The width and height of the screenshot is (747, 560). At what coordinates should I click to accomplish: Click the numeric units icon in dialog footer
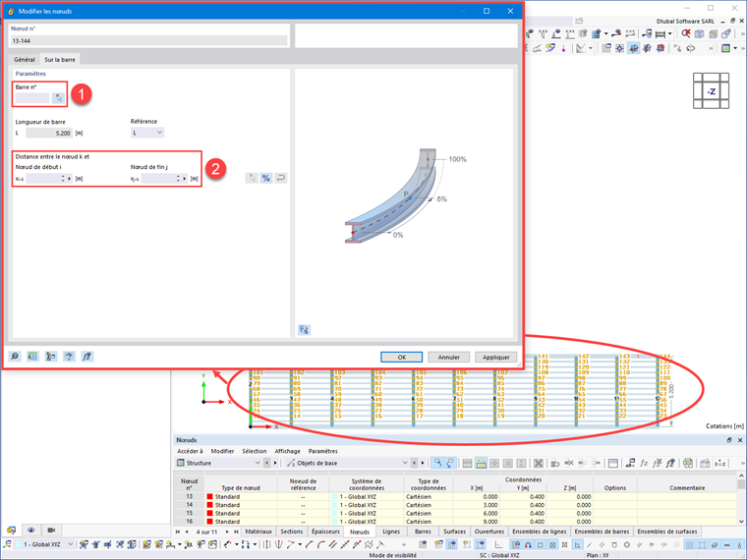pos(32,357)
